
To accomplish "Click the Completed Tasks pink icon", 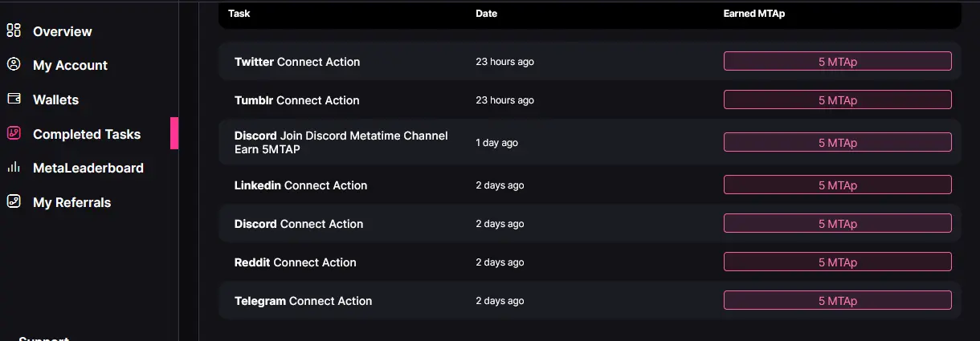I will 14,134.
